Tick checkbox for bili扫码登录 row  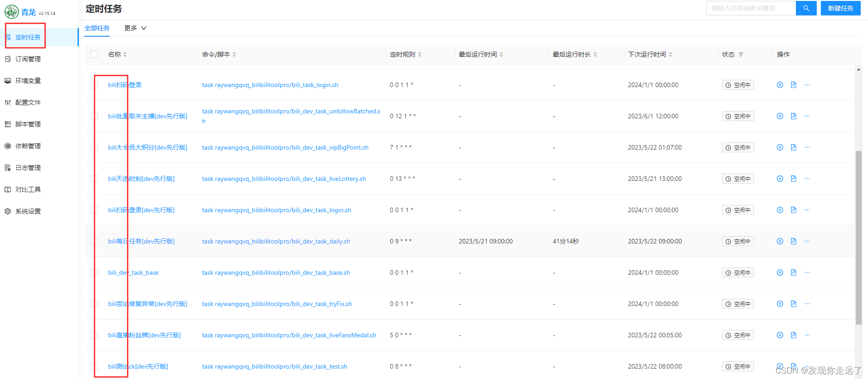[x=94, y=85]
